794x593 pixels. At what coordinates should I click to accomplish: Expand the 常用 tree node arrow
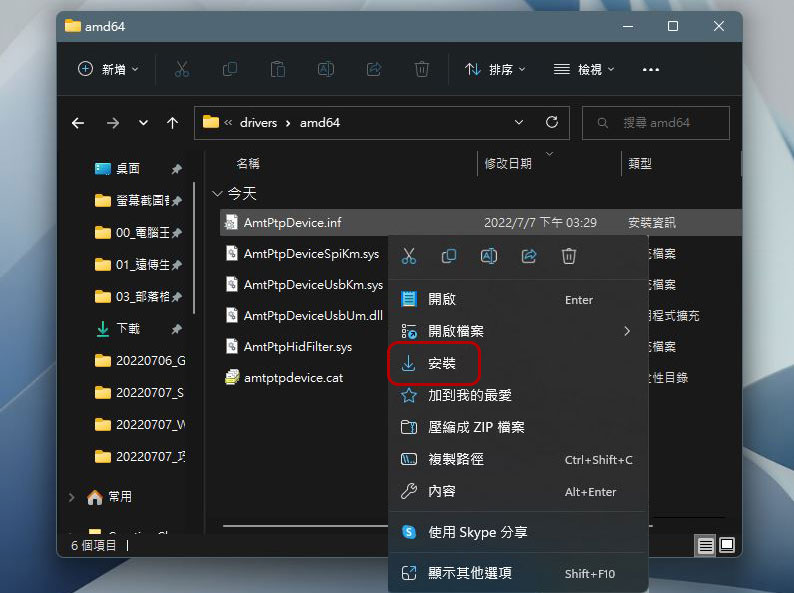tap(71, 497)
